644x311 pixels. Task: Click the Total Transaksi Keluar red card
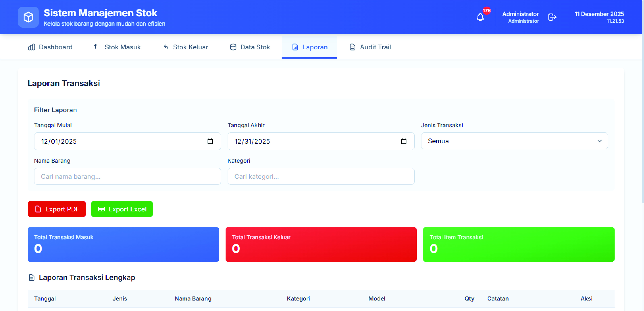pyautogui.click(x=321, y=244)
